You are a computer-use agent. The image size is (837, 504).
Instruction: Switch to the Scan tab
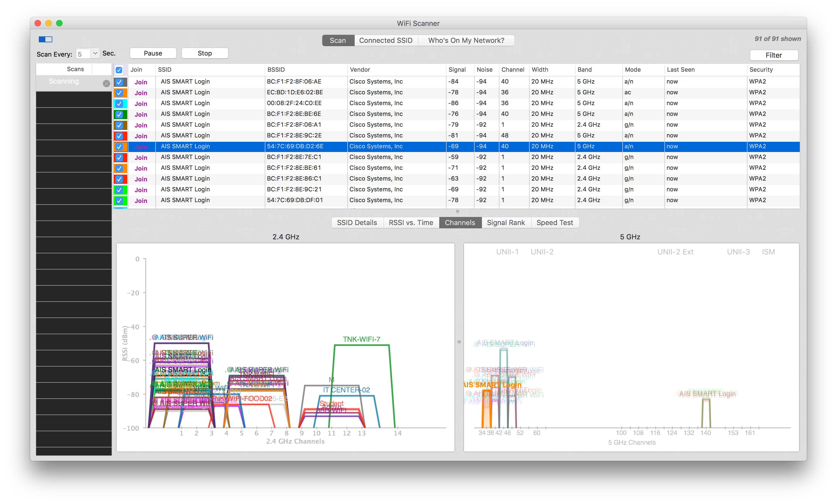[x=338, y=40]
